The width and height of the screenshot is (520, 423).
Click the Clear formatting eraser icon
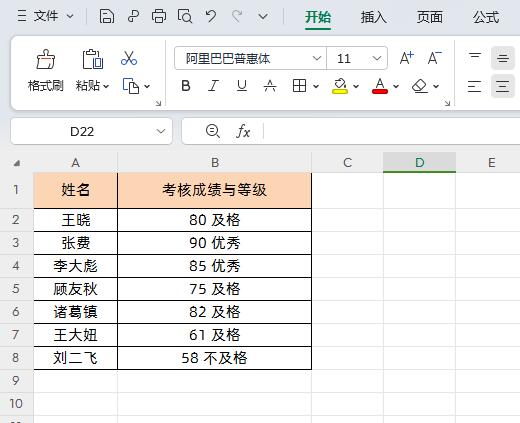click(420, 86)
